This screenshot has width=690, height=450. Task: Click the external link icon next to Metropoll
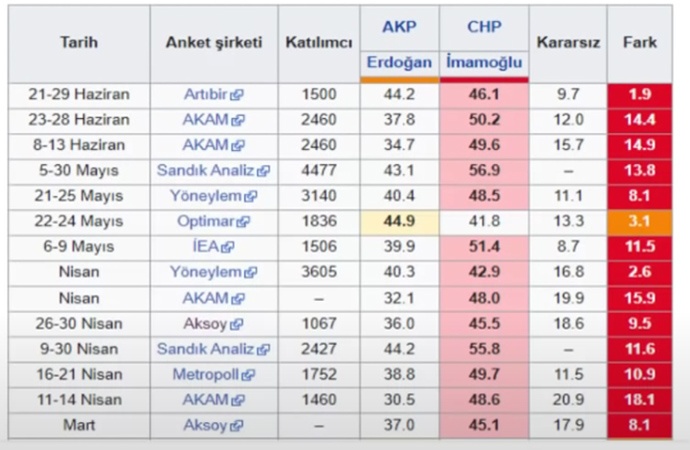[258, 374]
